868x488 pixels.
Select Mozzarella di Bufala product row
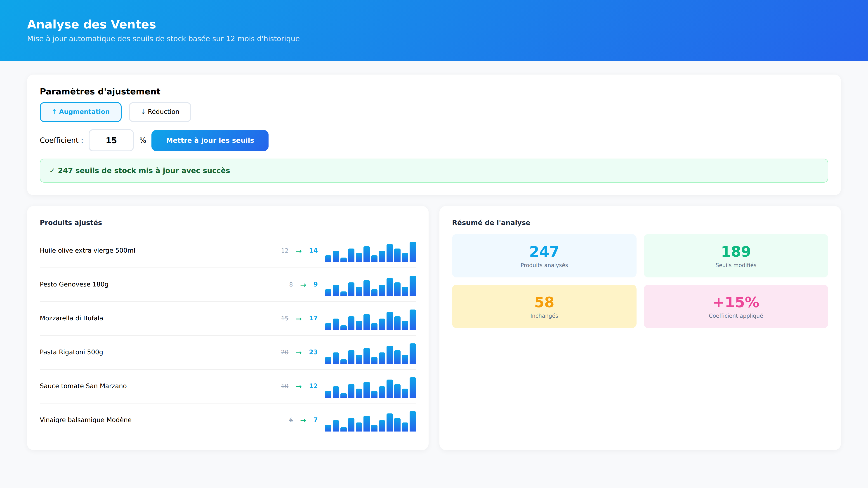[x=71, y=318]
